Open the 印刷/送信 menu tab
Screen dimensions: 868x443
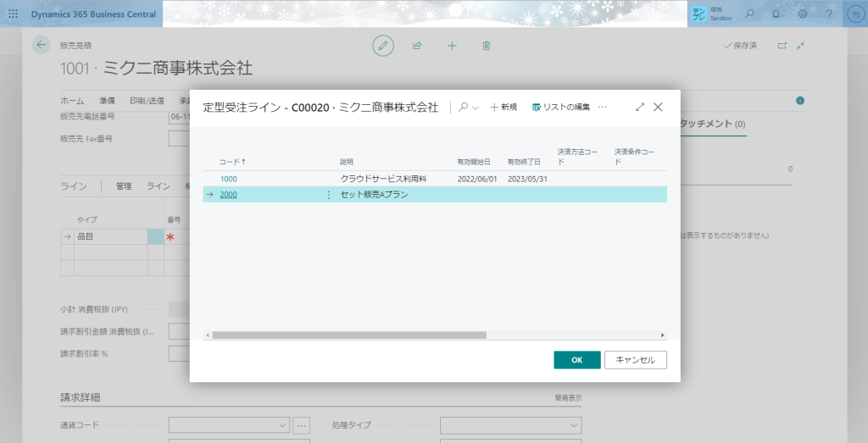[x=147, y=101]
